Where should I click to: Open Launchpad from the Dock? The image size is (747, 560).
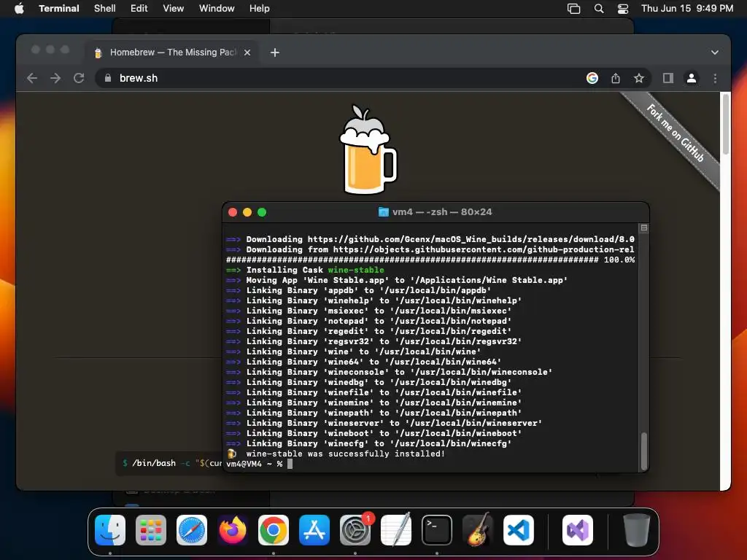pos(151,530)
